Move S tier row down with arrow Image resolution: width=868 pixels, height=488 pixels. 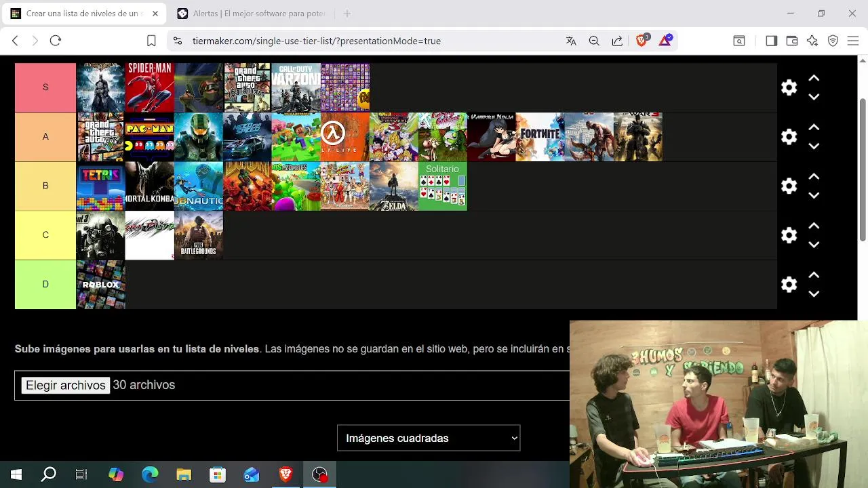click(x=814, y=97)
